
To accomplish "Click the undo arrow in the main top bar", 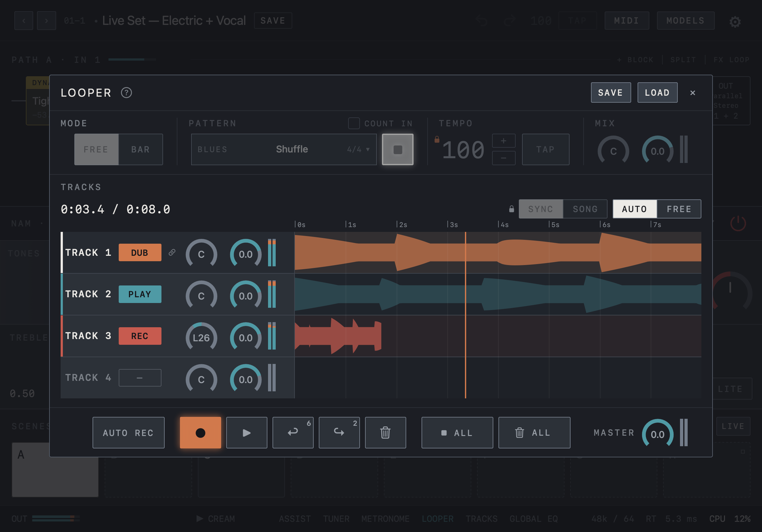I will point(482,20).
